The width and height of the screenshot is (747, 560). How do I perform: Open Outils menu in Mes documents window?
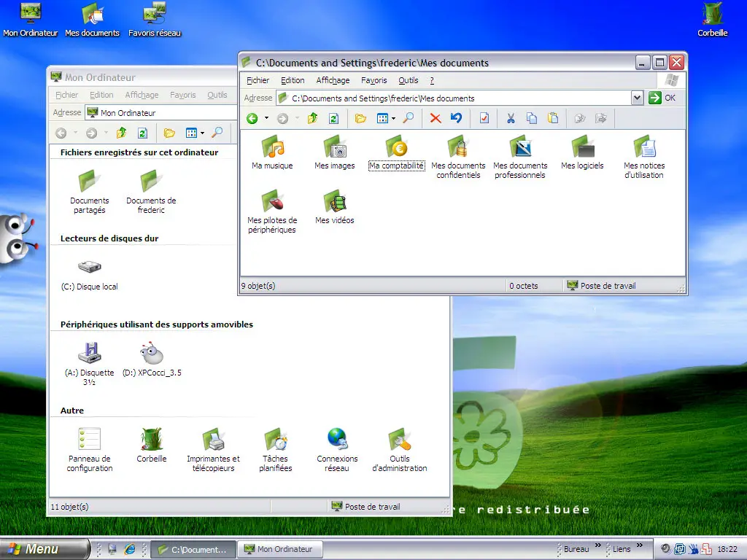click(409, 80)
